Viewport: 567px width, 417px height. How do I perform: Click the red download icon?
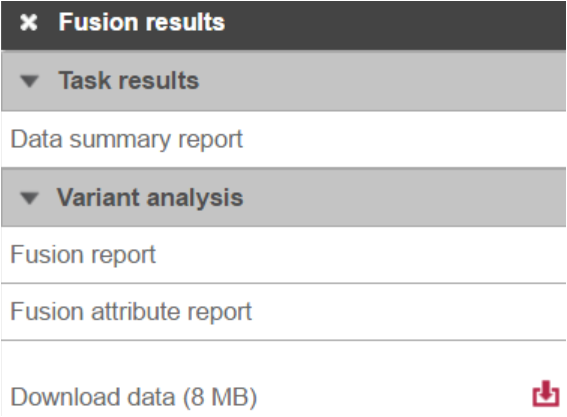click(x=546, y=393)
